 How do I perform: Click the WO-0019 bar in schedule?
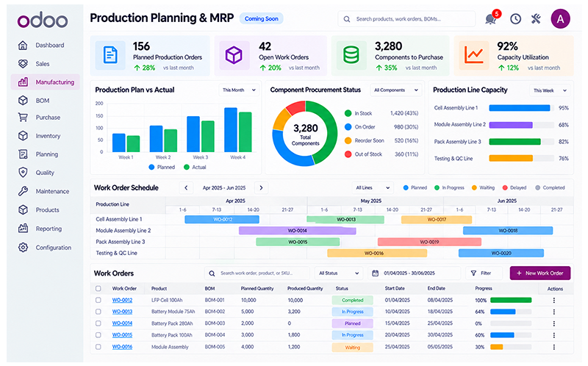click(429, 242)
